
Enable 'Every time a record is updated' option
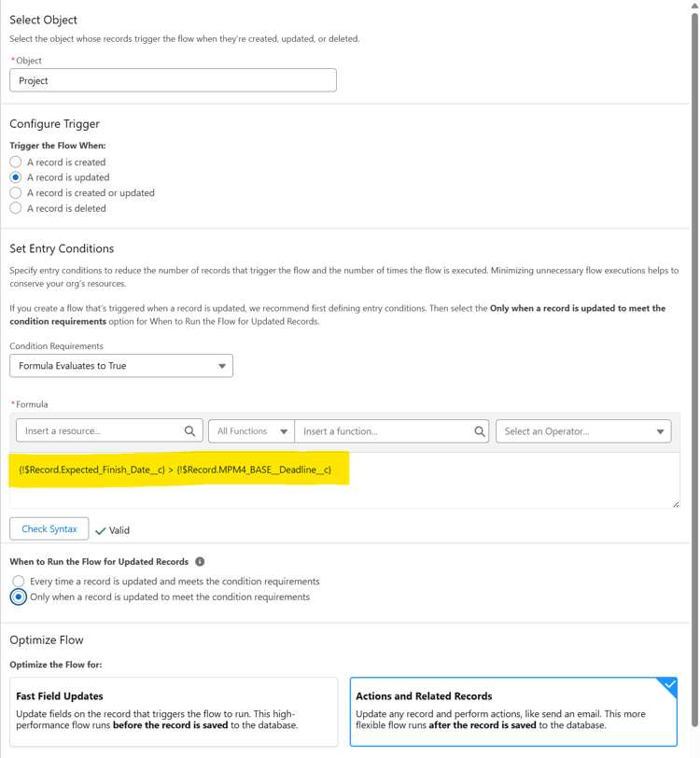tap(19, 581)
